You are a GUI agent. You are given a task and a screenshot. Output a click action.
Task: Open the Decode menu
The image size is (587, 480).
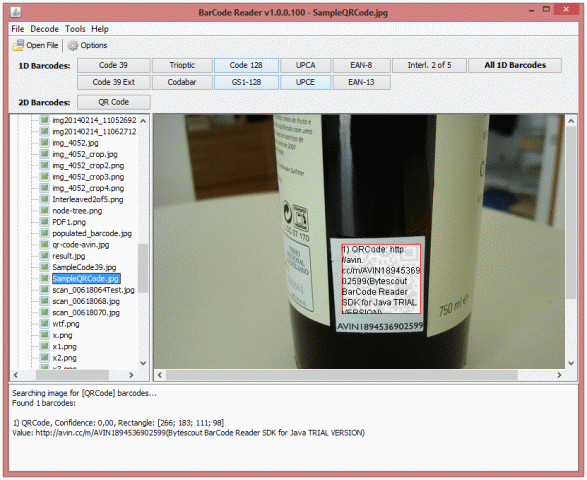(x=45, y=29)
